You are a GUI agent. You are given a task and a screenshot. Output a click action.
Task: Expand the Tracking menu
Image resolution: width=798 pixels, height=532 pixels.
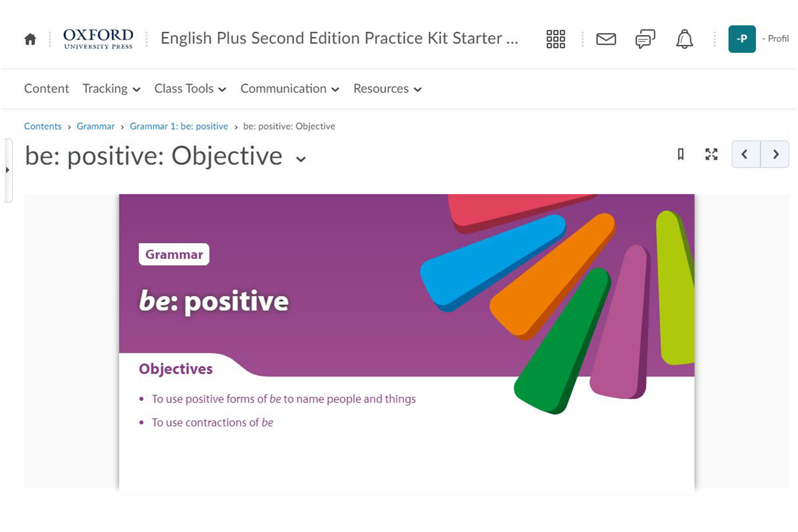click(111, 89)
